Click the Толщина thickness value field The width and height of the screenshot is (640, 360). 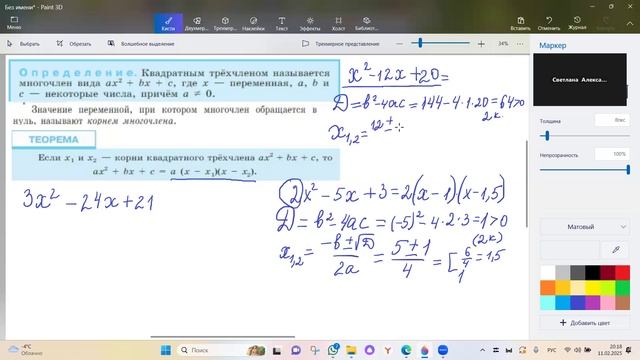612,120
